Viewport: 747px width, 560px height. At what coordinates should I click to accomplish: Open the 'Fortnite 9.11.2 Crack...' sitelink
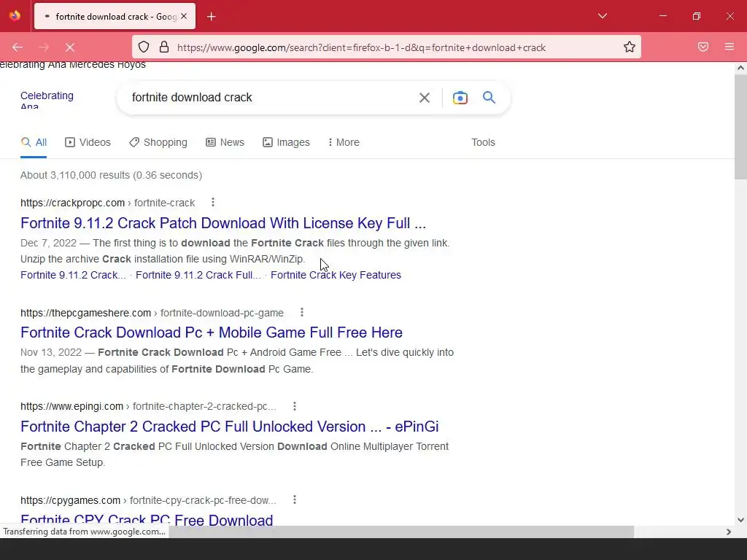[73, 275]
